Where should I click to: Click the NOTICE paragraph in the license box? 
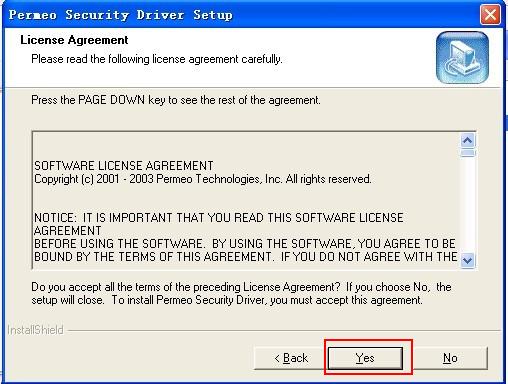point(245,237)
